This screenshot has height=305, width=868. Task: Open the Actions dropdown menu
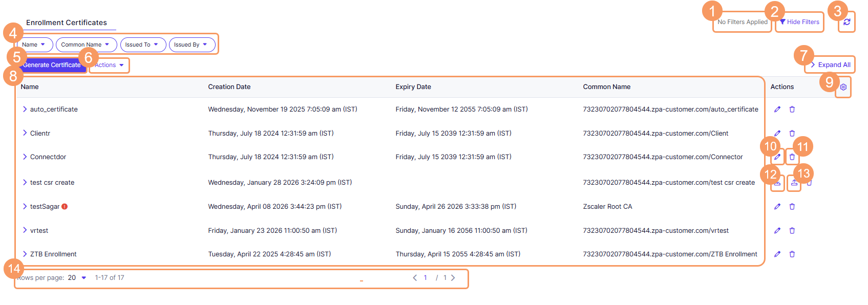click(x=109, y=65)
